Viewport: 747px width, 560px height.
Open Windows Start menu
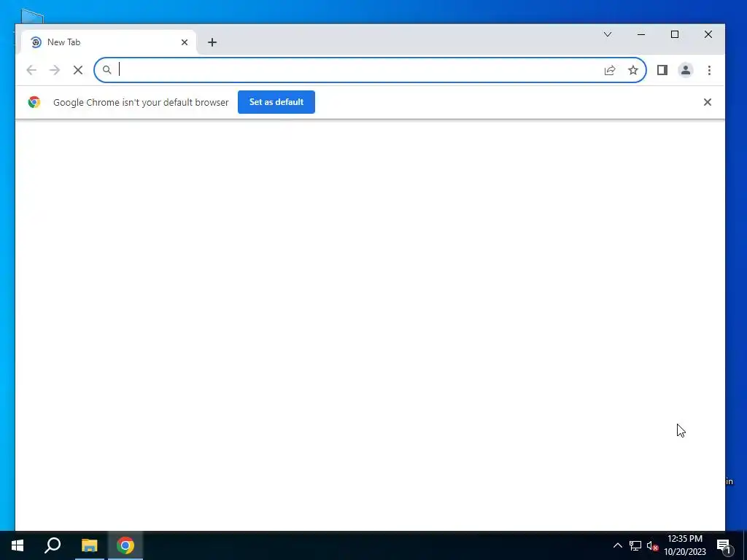click(x=18, y=545)
